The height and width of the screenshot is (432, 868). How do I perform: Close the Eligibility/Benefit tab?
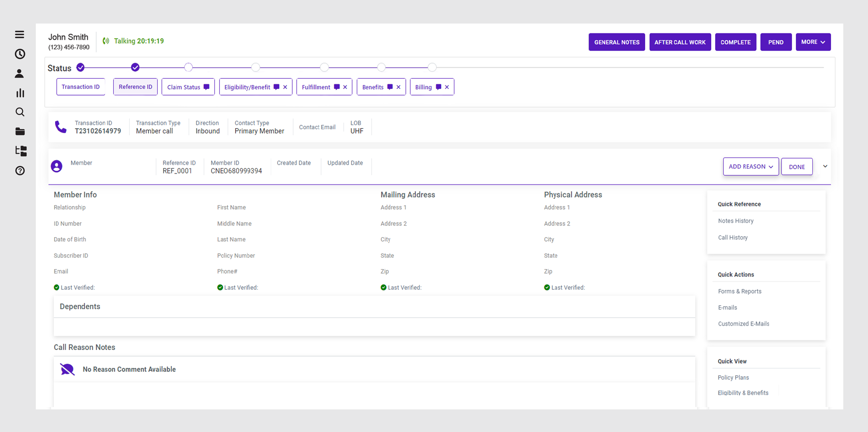(285, 87)
